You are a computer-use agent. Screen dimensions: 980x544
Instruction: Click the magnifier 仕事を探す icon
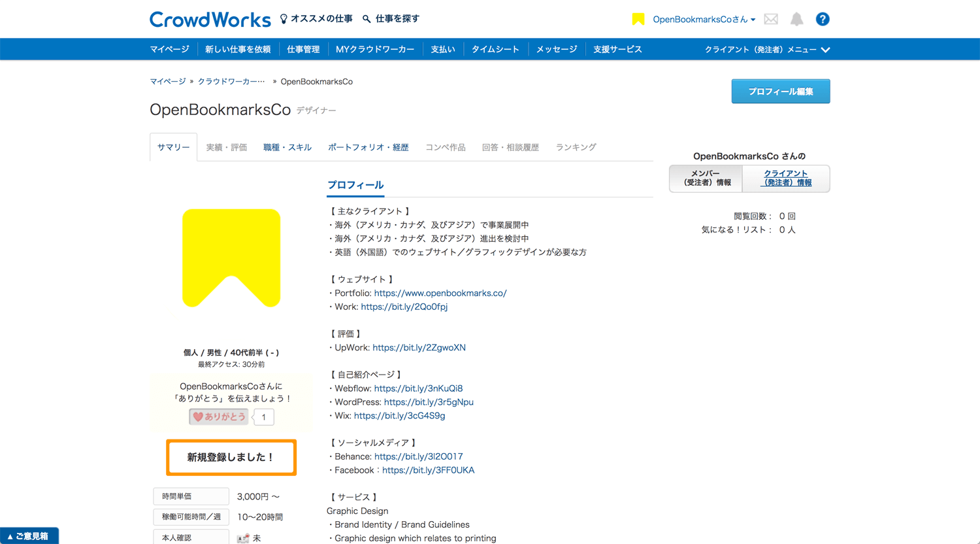click(x=367, y=19)
